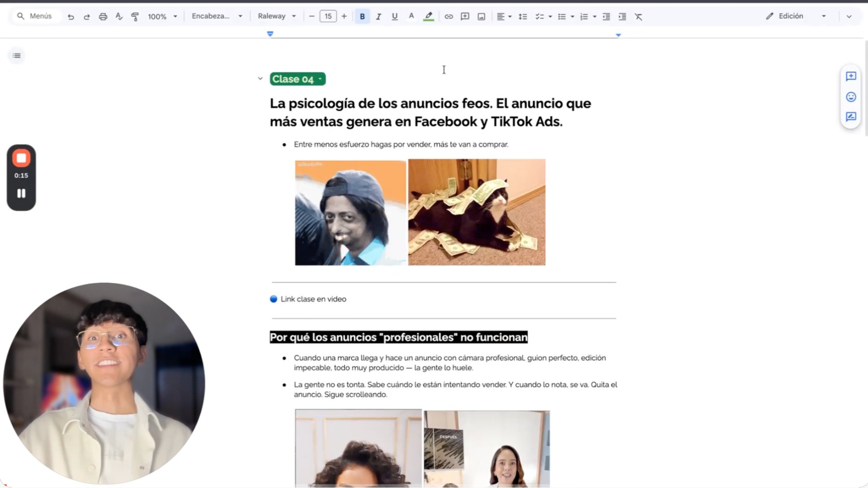Decrease the indent
Image resolution: width=868 pixels, height=488 pixels.
point(606,17)
